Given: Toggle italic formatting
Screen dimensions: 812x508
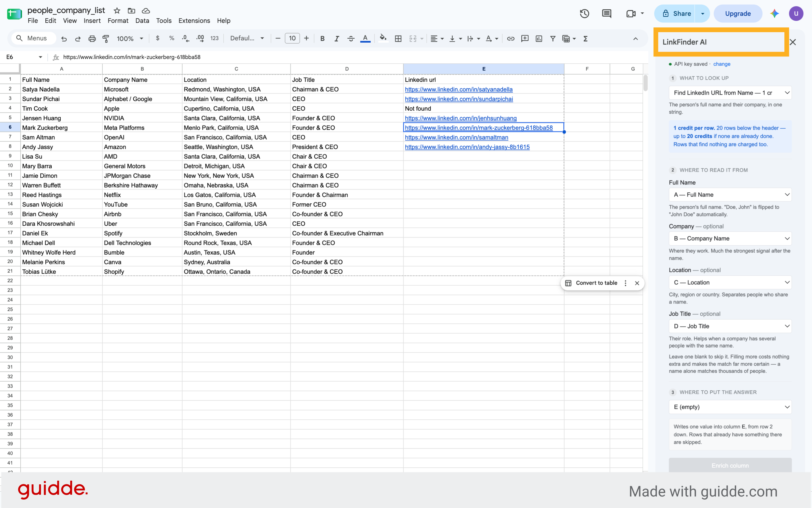Looking at the screenshot, I should (336, 39).
